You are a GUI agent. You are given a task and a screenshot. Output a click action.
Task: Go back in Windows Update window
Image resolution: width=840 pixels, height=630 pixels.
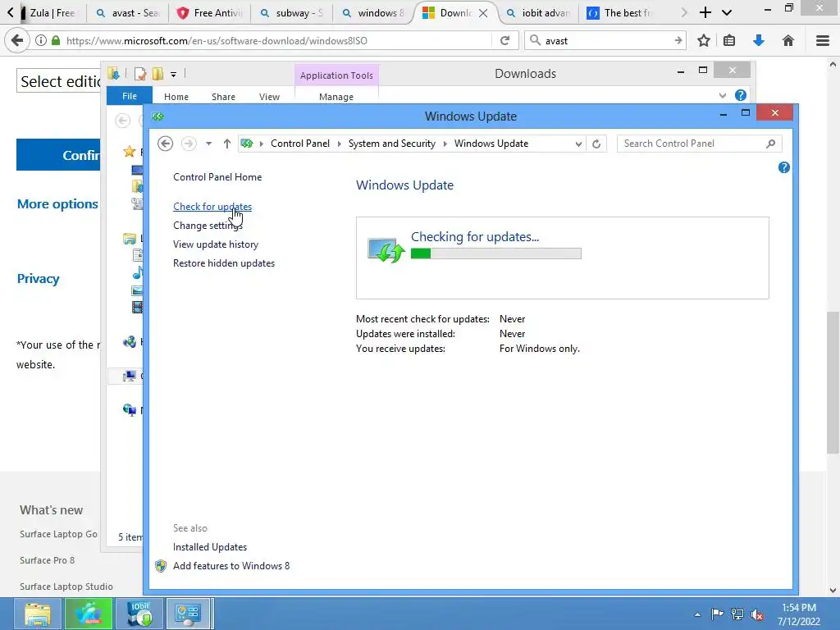pos(166,144)
